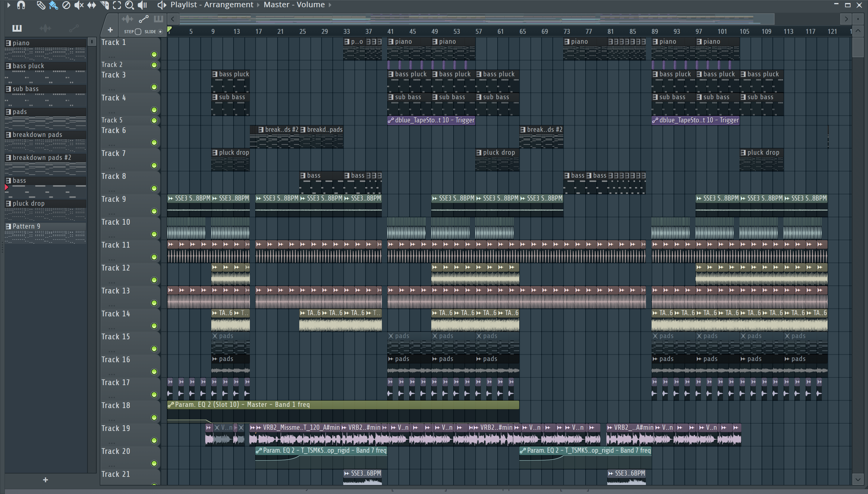This screenshot has height=494, width=868.
Task: Open first bass clip menu on Track 8
Action: [303, 176]
